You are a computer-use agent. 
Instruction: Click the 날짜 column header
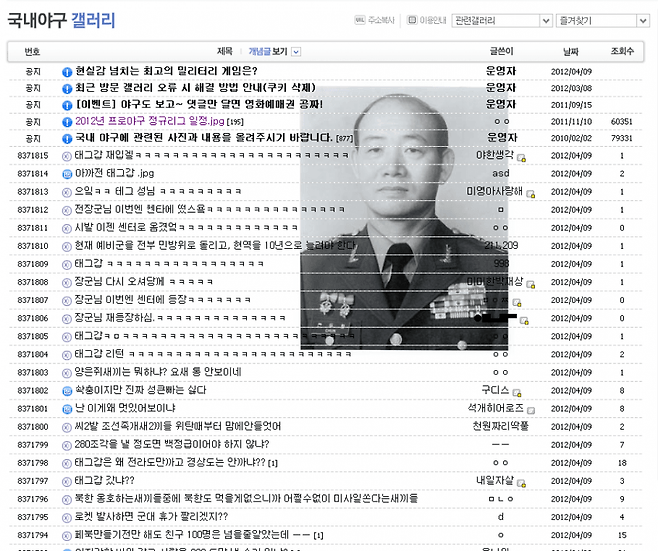click(570, 52)
